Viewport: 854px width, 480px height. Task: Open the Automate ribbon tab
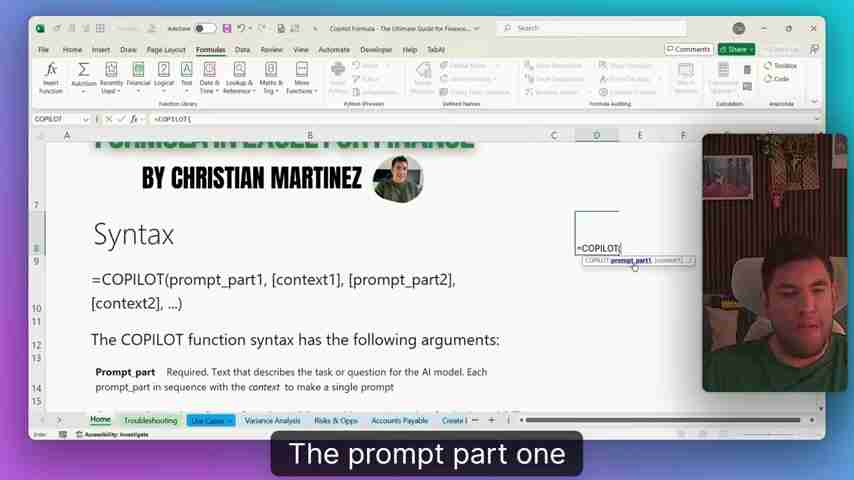click(334, 50)
